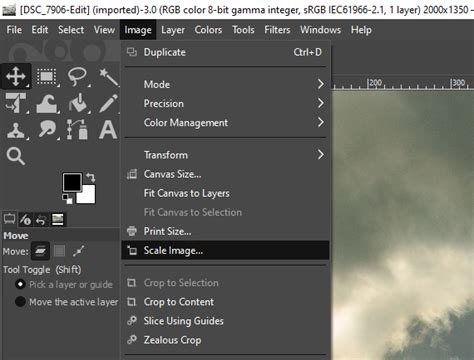The width and height of the screenshot is (474, 360).
Task: Select the Unified Transform tool
Action: click(x=16, y=103)
